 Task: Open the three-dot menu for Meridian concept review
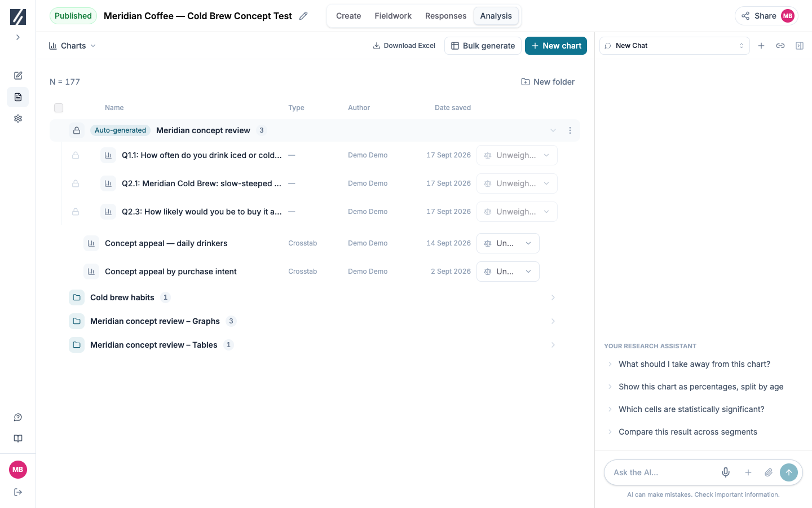pos(570,130)
